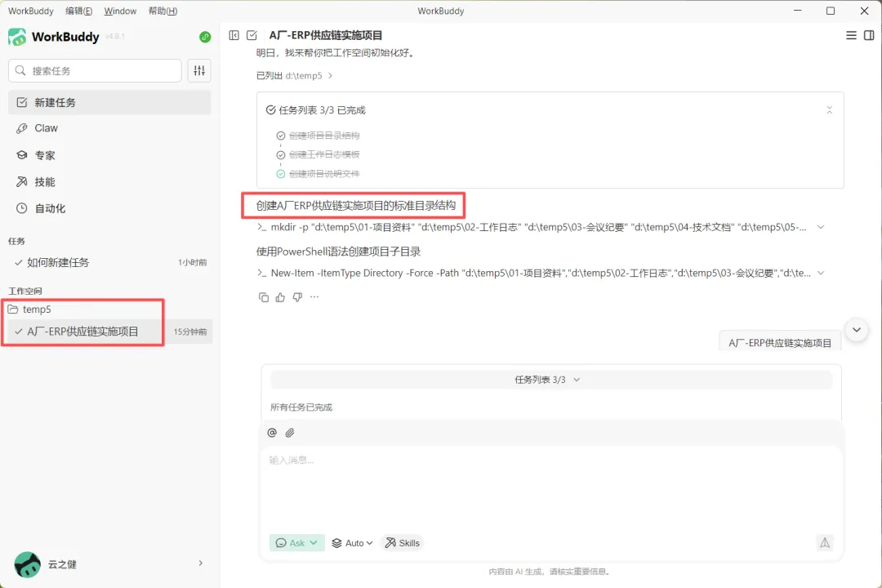Select the 如何新建任务 task
Viewport: 882px width, 588px height.
(109, 262)
